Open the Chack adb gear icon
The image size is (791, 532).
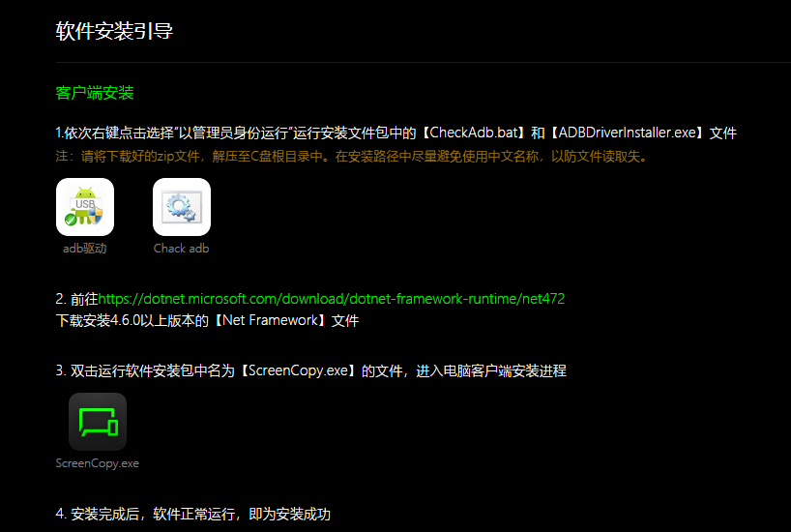182,207
